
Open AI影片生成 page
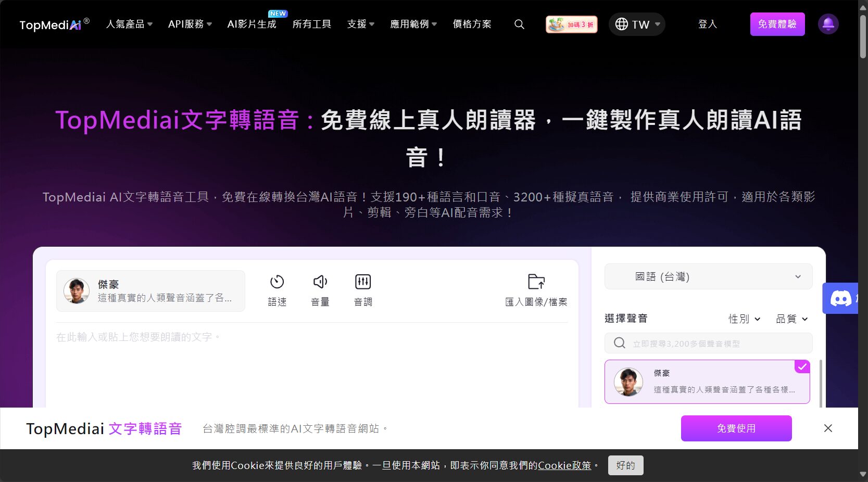click(252, 24)
